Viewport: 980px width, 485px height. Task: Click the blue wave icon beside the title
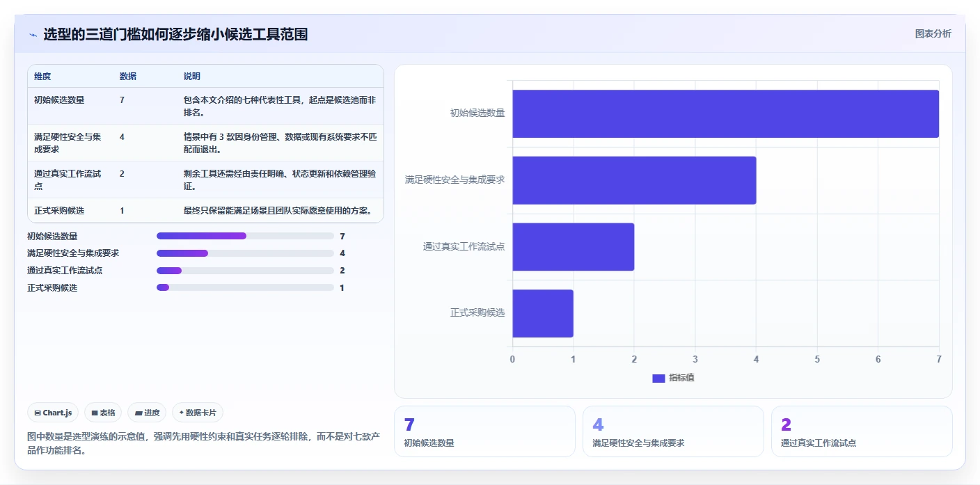coord(33,35)
